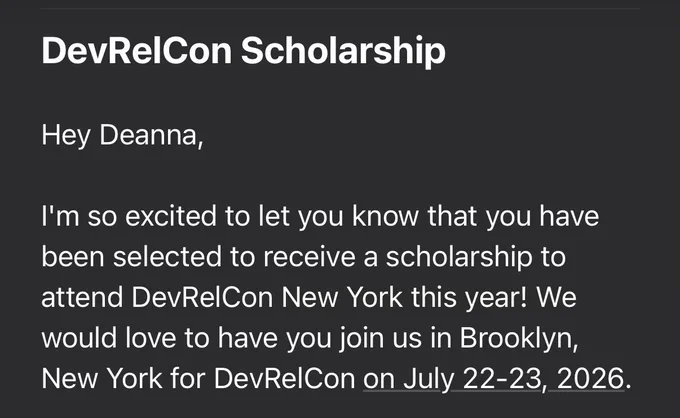Open the underlined "on July 22-23, 2026" date link

coord(494,379)
